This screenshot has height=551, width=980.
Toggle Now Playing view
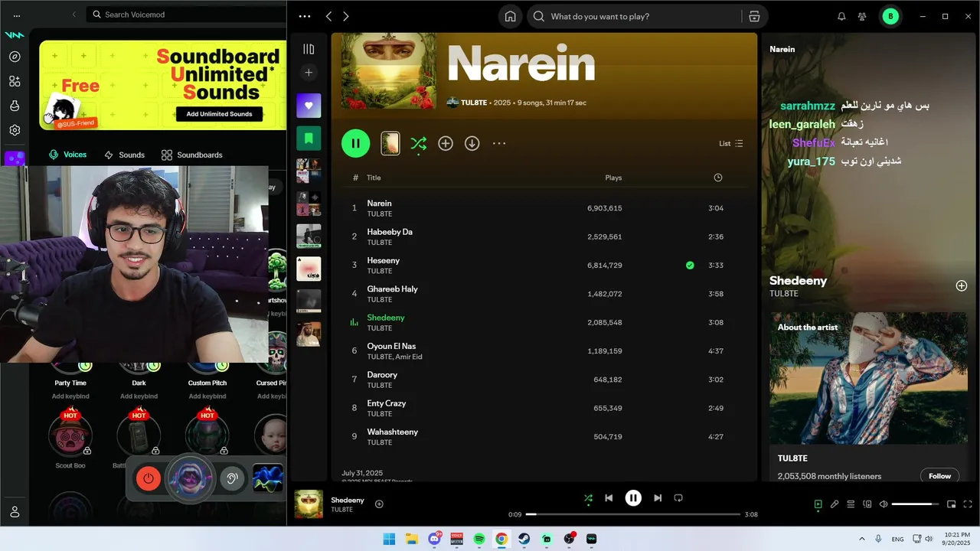(818, 504)
